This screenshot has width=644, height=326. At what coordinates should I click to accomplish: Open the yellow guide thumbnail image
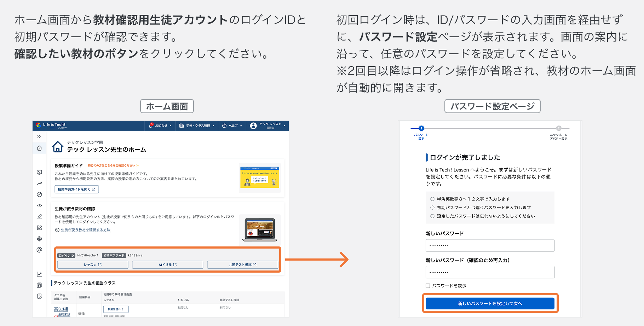click(x=260, y=177)
